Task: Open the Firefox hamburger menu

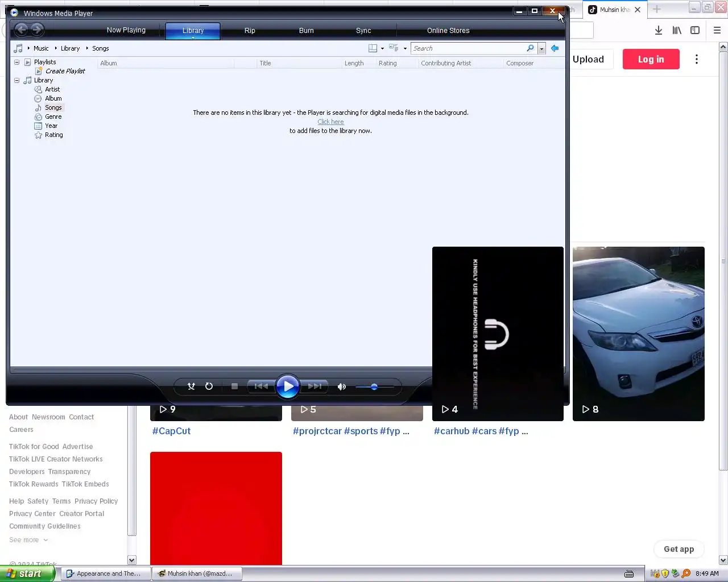Action: click(717, 30)
